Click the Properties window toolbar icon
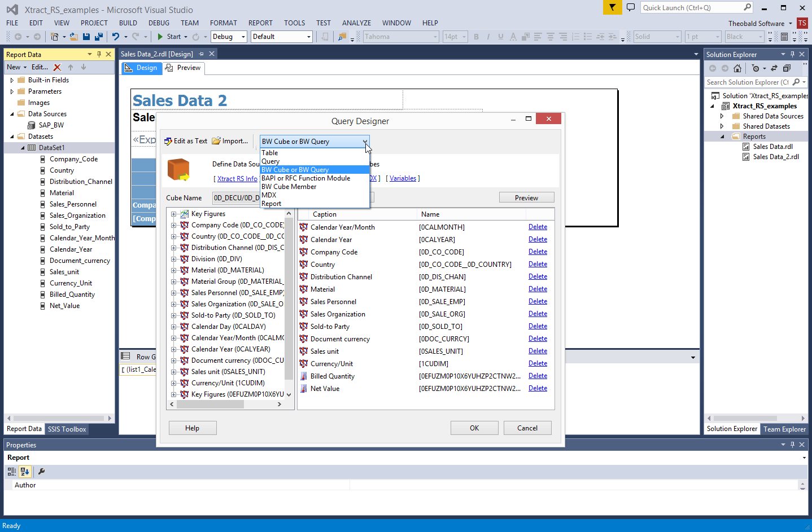The width and height of the screenshot is (812, 532). tap(784, 37)
